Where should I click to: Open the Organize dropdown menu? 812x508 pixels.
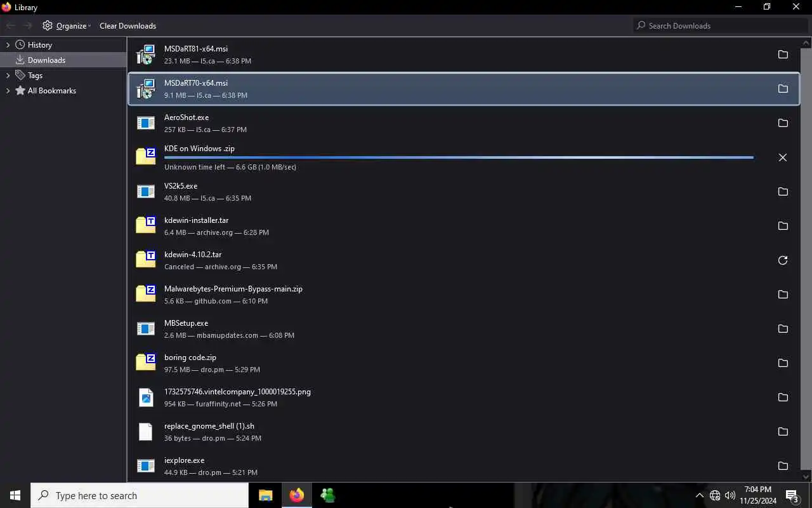67,26
